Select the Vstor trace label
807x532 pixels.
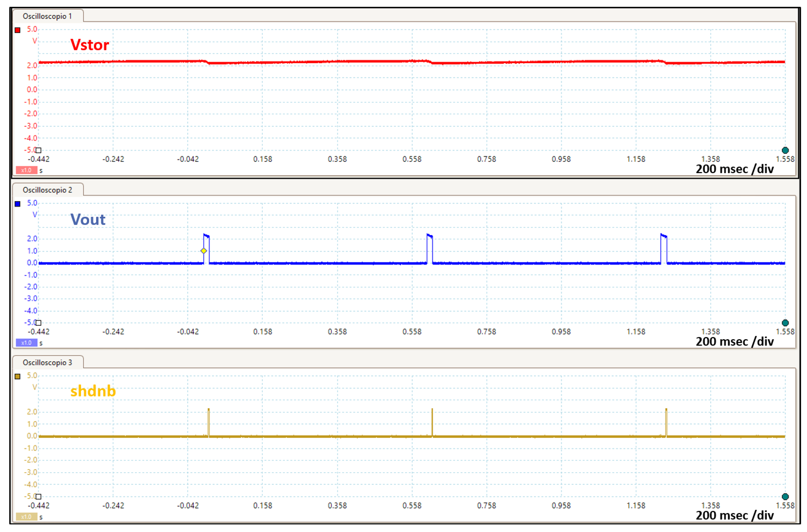pyautogui.click(x=90, y=45)
